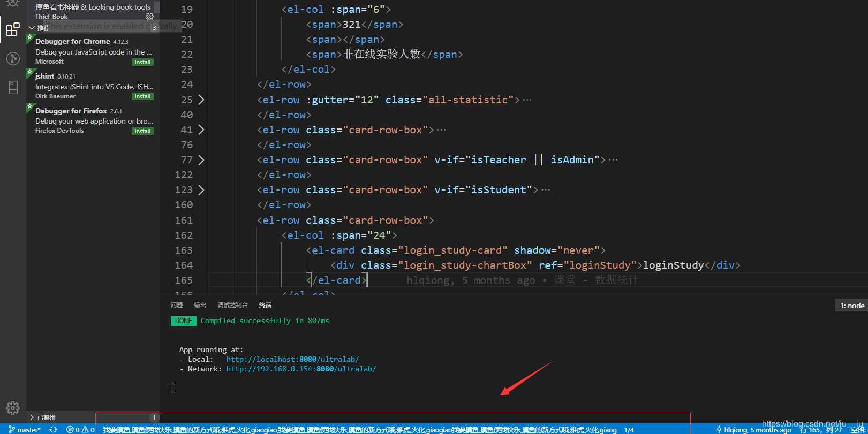The image size is (868, 434).
Task: Open the Debugger for Firefox extension title
Action: tap(71, 111)
